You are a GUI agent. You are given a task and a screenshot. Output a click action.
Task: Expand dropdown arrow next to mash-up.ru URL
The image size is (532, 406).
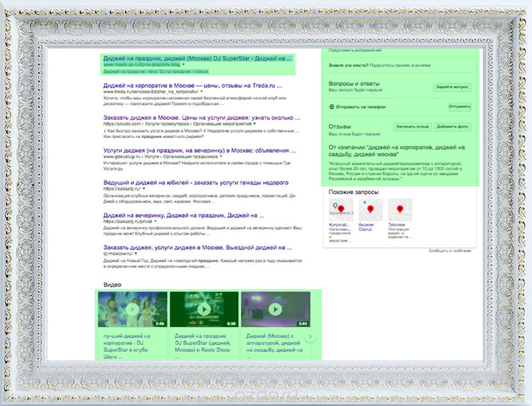pyautogui.click(x=185, y=65)
